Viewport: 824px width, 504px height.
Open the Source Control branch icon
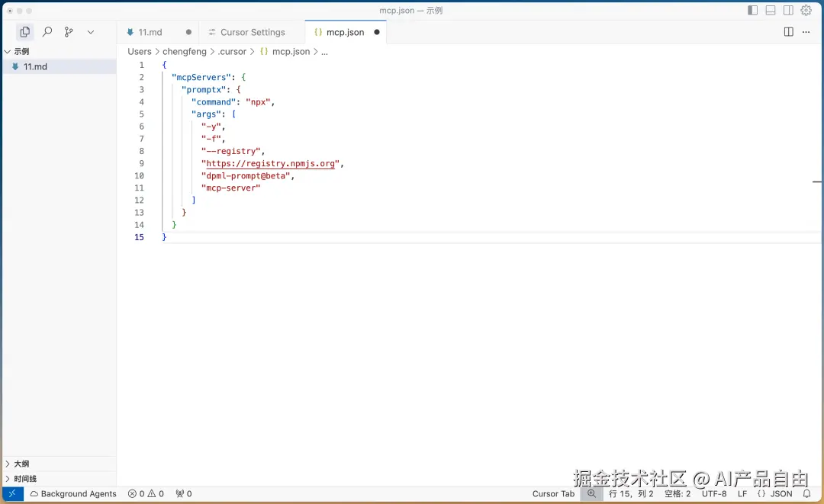coord(69,32)
